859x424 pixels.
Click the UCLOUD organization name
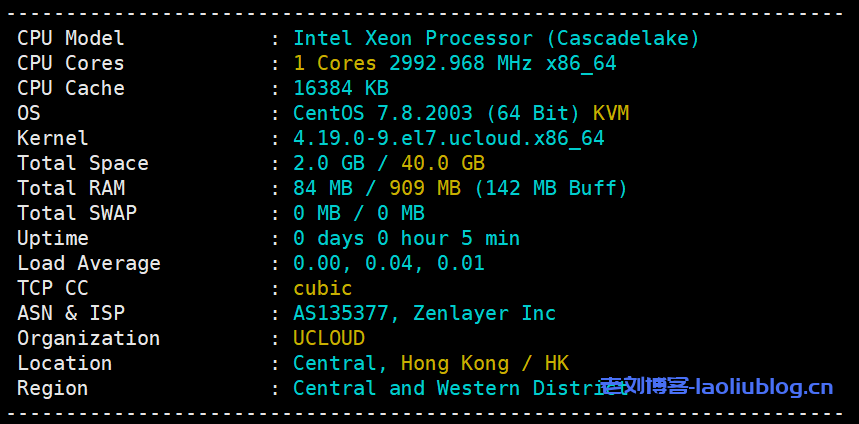(328, 338)
